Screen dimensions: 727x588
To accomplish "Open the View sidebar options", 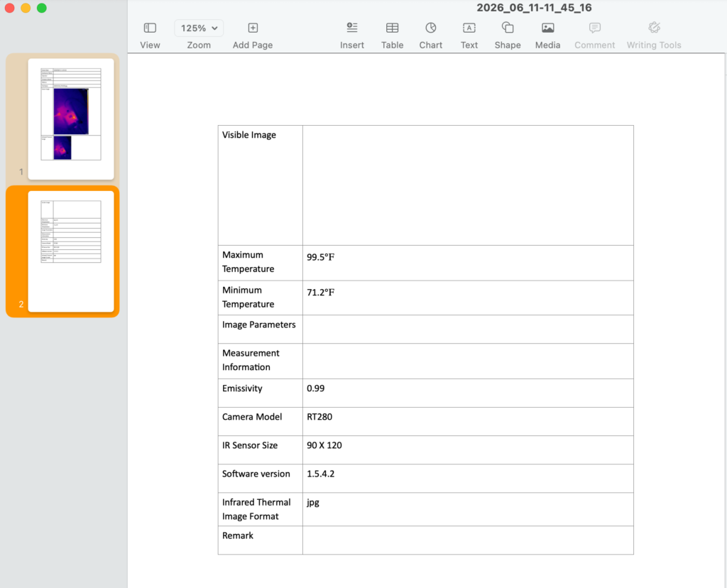I will [x=150, y=28].
